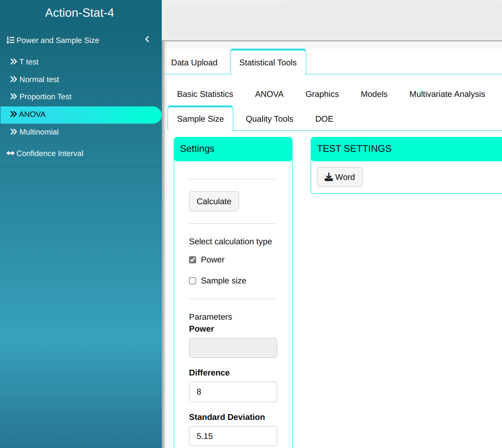Click the Standard Deviation input field

click(x=233, y=436)
